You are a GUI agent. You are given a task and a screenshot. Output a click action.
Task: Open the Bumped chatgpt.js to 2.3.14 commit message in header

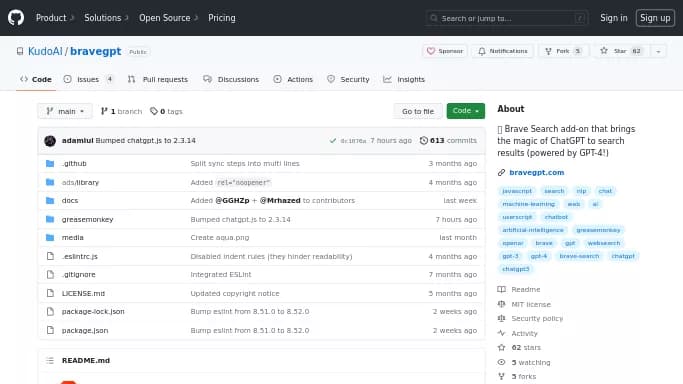[x=145, y=141]
